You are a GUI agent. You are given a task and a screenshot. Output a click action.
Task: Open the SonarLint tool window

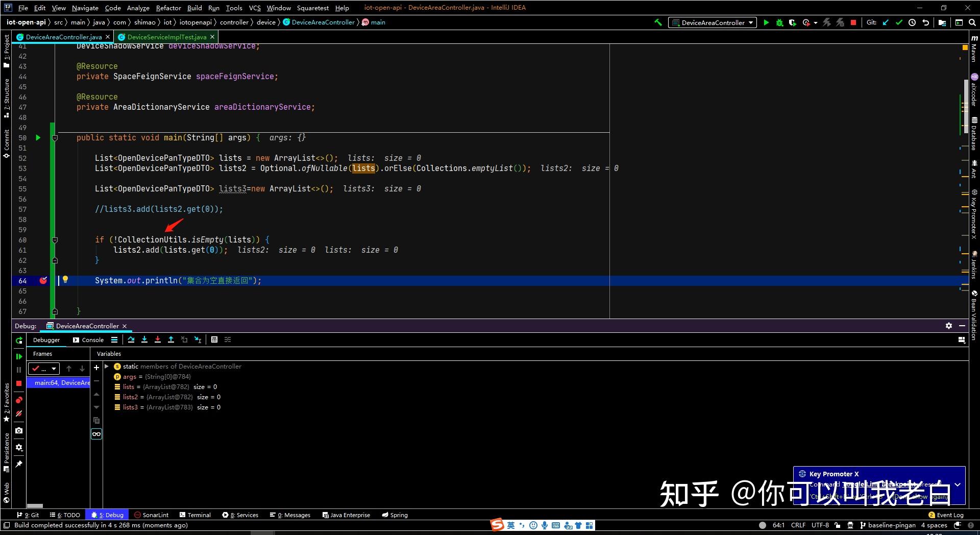pos(151,515)
